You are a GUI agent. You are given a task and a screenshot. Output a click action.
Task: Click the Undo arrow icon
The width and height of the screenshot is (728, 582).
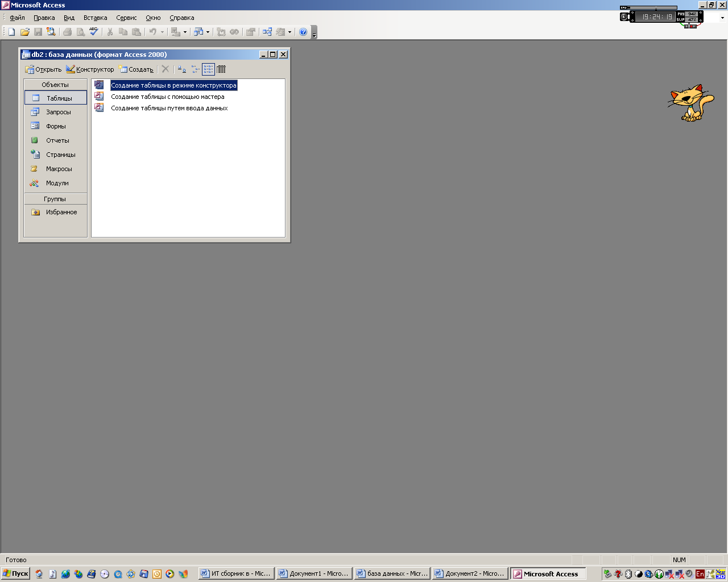[152, 32]
